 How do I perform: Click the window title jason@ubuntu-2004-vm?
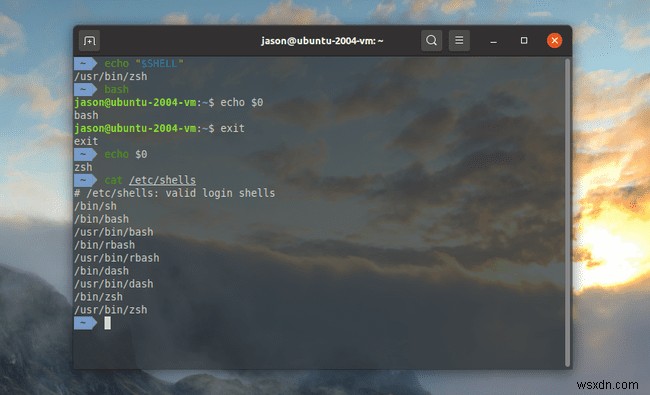click(x=322, y=41)
